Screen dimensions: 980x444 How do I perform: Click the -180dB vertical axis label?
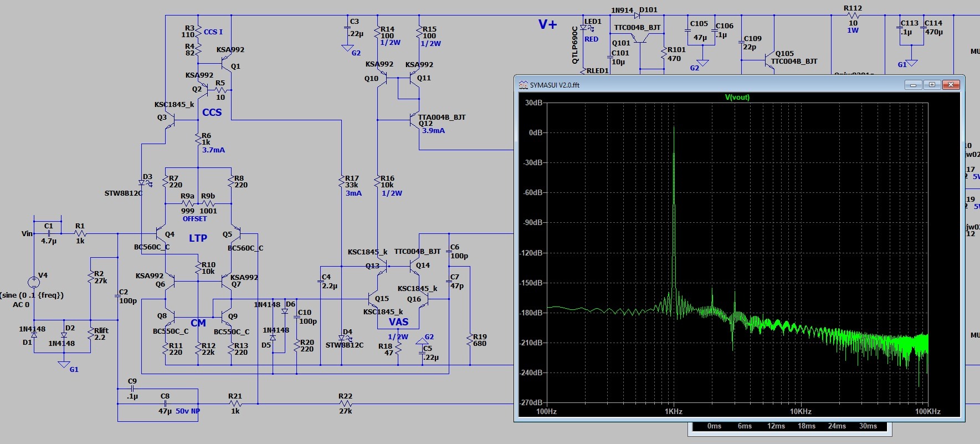pos(531,313)
